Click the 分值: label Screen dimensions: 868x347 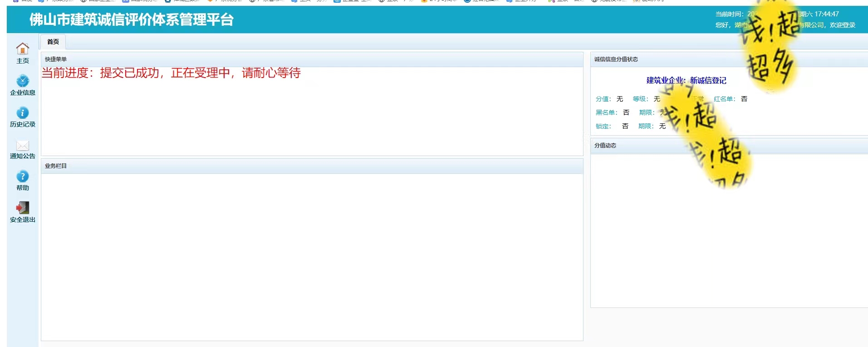(603, 99)
